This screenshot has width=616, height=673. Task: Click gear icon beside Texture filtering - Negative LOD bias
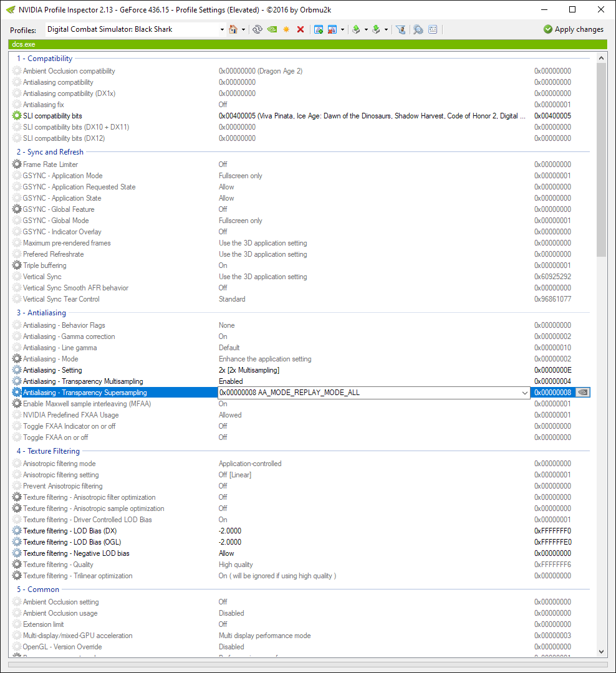click(17, 553)
